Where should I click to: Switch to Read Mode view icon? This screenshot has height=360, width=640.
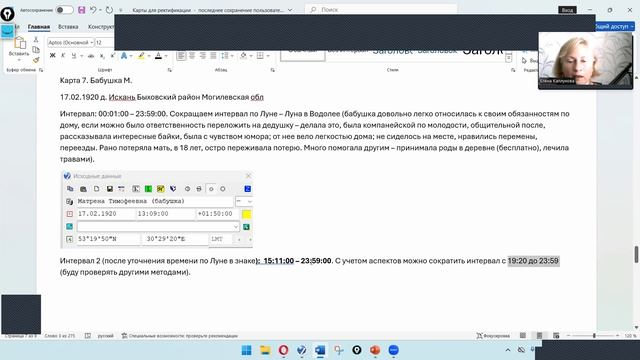pos(523,336)
